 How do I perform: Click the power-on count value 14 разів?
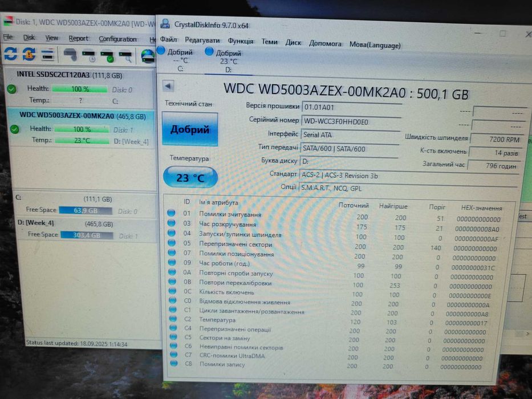(496, 153)
